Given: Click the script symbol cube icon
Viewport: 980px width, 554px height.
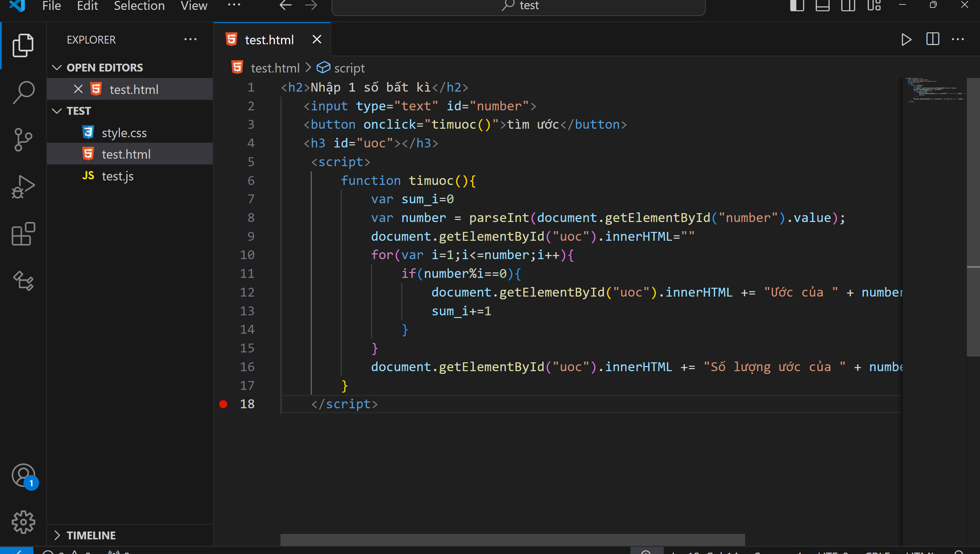Looking at the screenshot, I should pyautogui.click(x=323, y=67).
